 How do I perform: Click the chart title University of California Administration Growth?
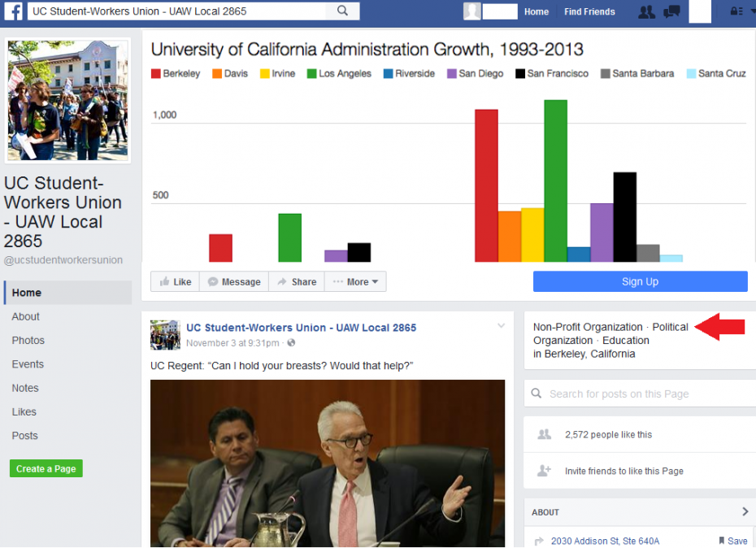(x=367, y=50)
